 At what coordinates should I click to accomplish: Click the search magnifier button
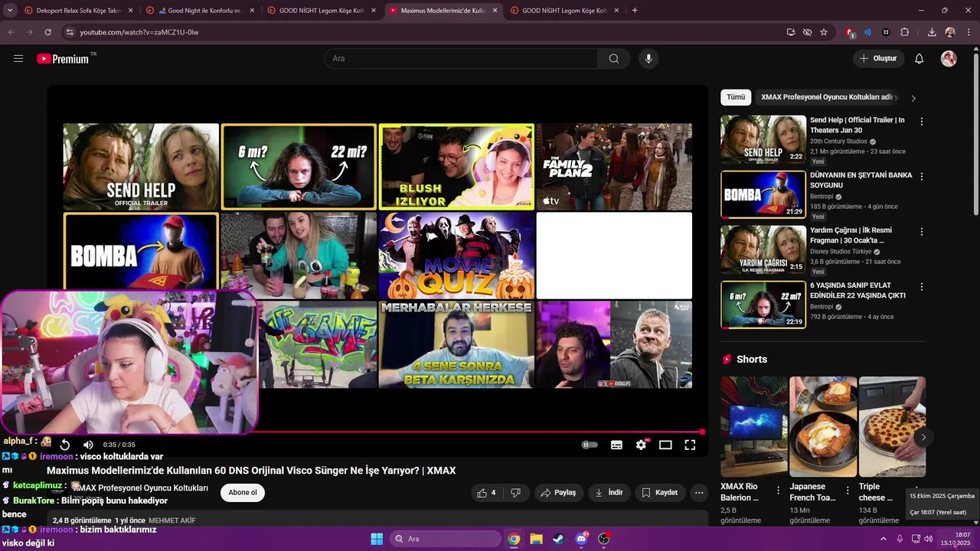click(x=614, y=59)
